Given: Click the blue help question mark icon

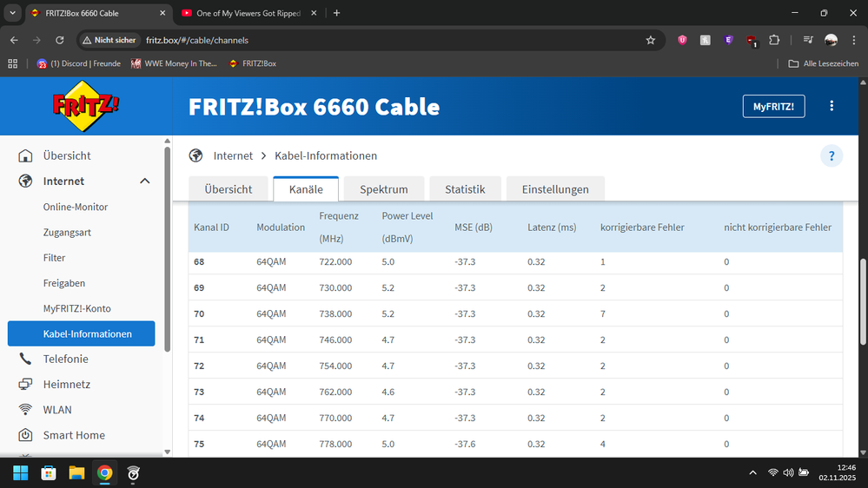Looking at the screenshot, I should click(832, 156).
